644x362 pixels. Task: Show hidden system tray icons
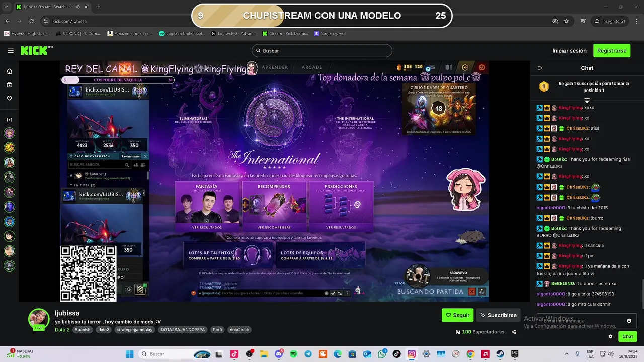click(x=566, y=354)
